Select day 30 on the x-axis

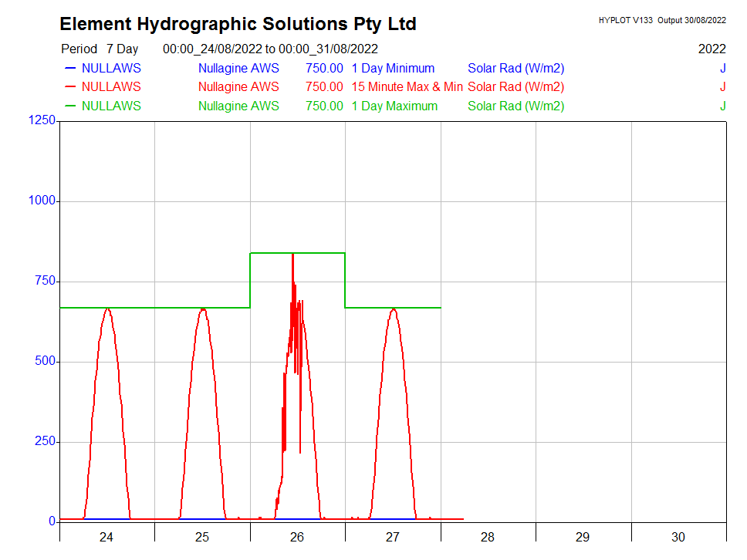678,537
